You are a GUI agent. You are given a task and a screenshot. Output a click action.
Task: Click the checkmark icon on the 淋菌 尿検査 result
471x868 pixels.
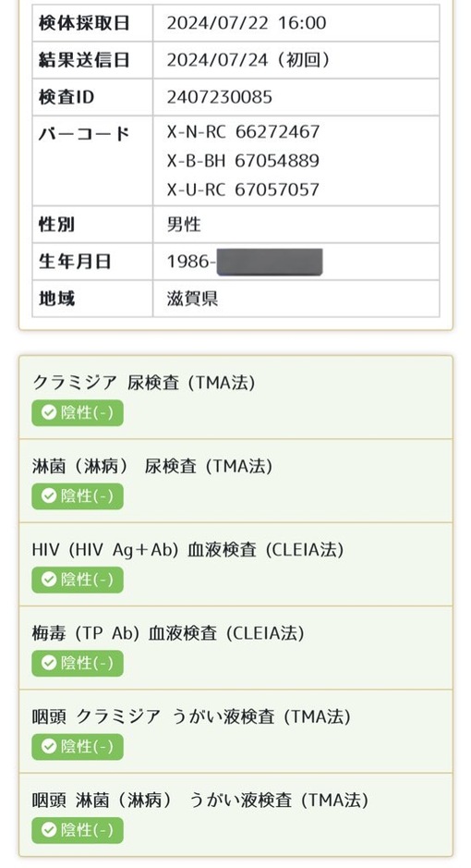click(49, 496)
